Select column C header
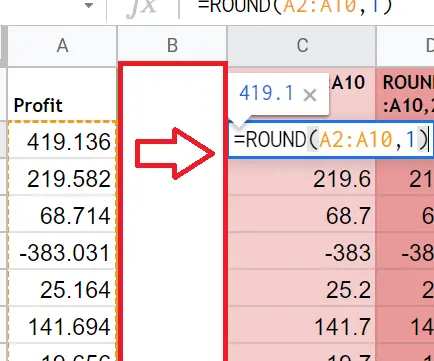Screen dimensions: 434x361 (302, 46)
